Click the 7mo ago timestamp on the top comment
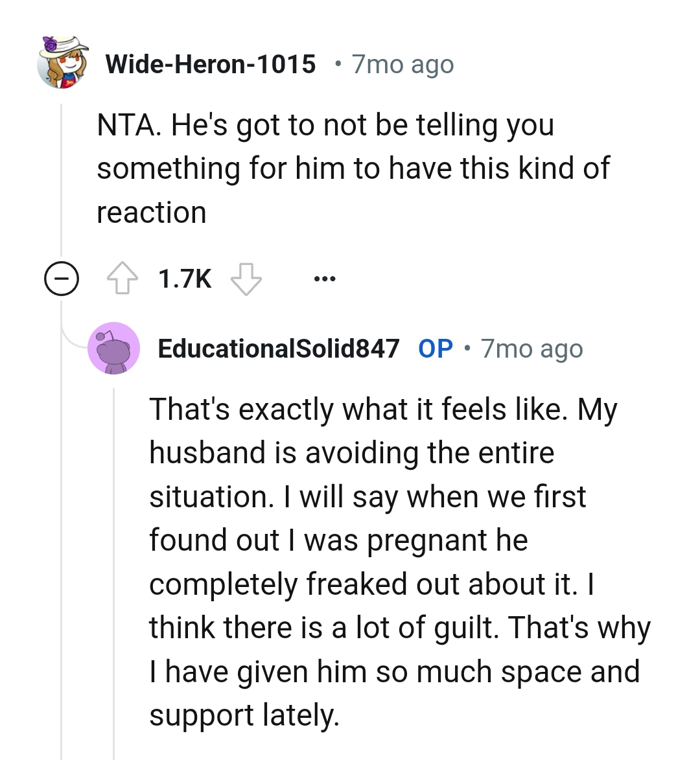This screenshot has width=700, height=760. click(402, 63)
